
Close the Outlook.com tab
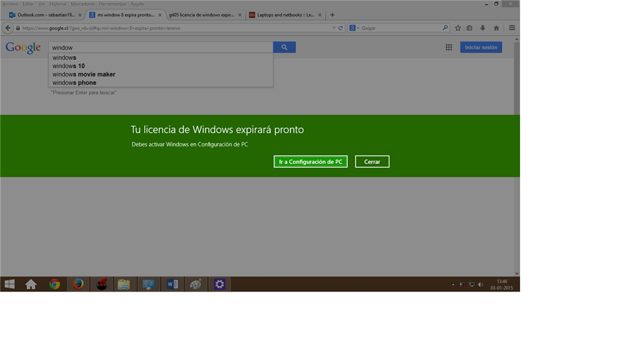(x=80, y=15)
